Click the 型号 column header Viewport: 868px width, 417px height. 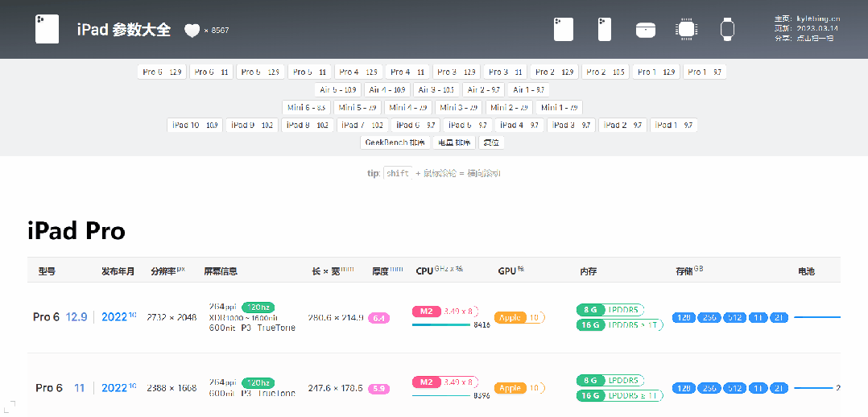point(47,272)
